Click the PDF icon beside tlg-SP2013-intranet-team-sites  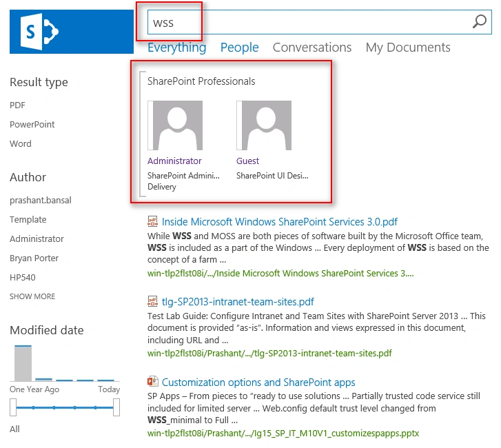(153, 301)
